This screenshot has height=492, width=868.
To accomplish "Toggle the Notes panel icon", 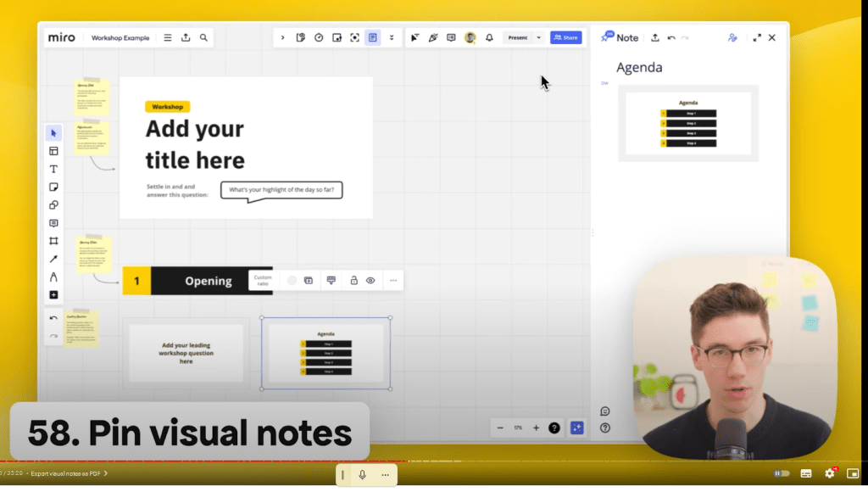I will pos(373,37).
